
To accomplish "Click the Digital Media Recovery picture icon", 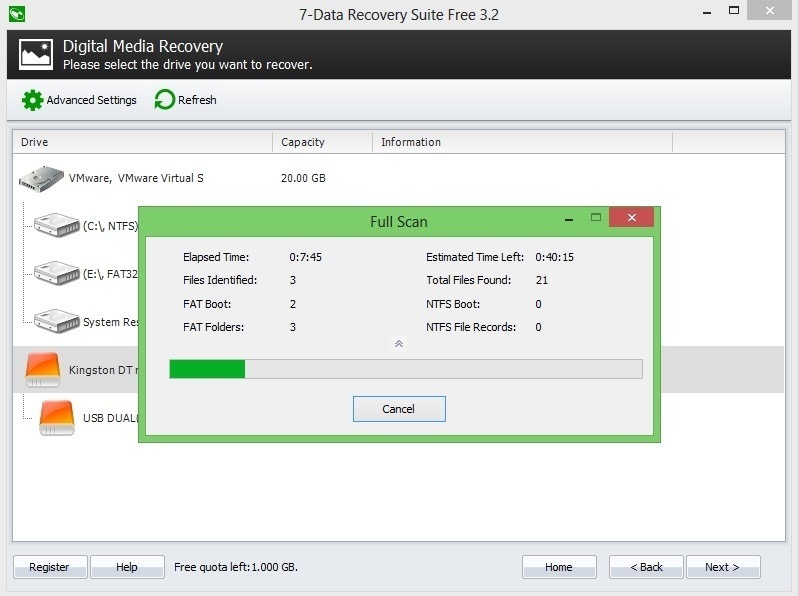I will [x=36, y=54].
